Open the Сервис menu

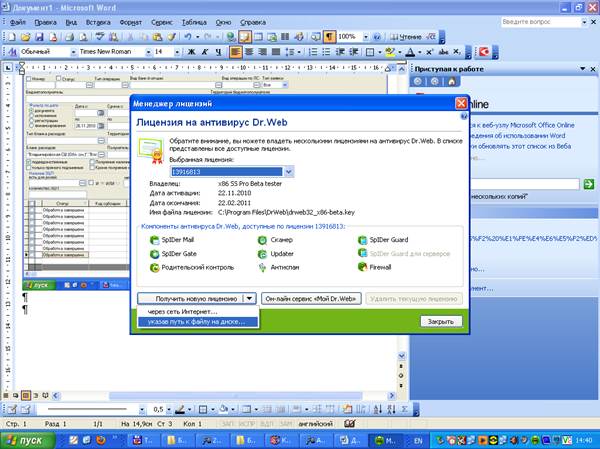click(x=161, y=22)
